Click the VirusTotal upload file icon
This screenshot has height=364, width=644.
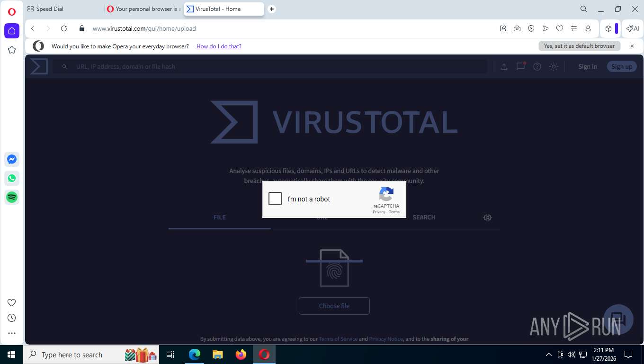[504, 67]
